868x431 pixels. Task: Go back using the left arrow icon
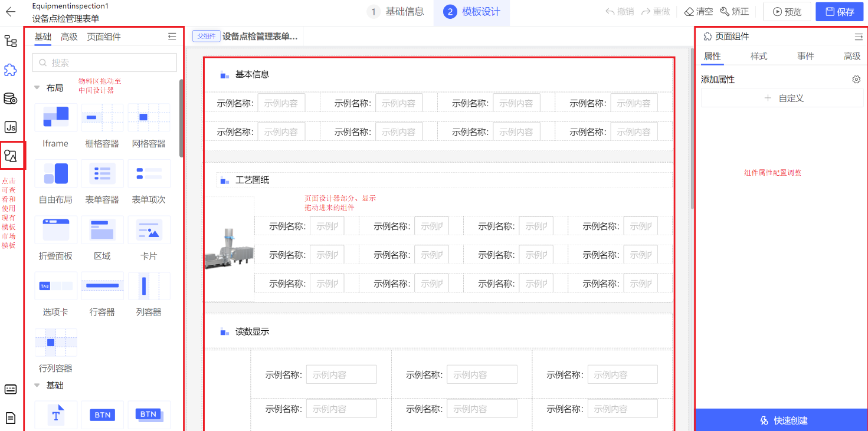click(x=11, y=11)
